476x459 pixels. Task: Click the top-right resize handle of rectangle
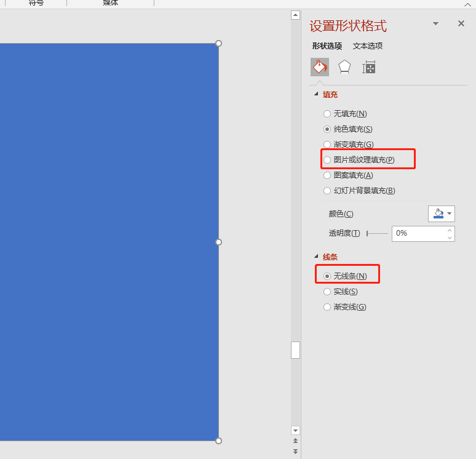point(218,44)
